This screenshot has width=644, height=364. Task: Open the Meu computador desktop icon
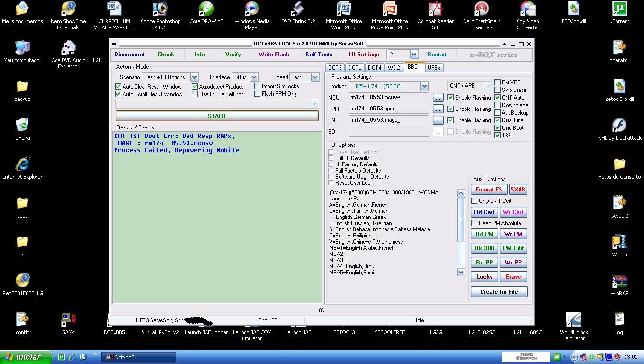coord(22,52)
